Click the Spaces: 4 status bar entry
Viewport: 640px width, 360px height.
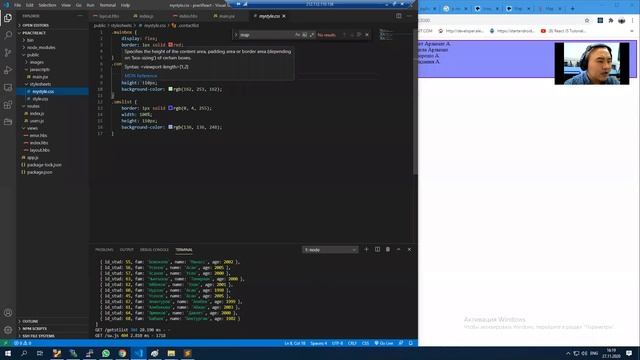(x=318, y=343)
